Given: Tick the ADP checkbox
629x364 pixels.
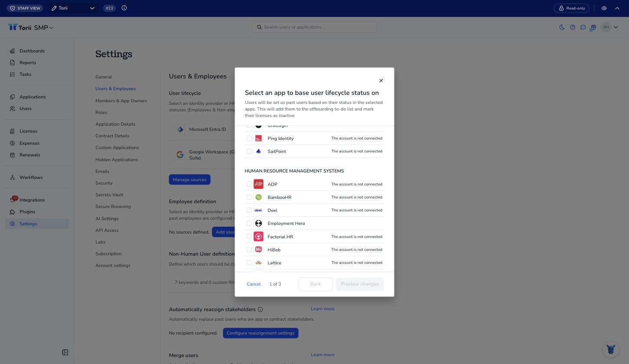Looking at the screenshot, I should coord(249,184).
